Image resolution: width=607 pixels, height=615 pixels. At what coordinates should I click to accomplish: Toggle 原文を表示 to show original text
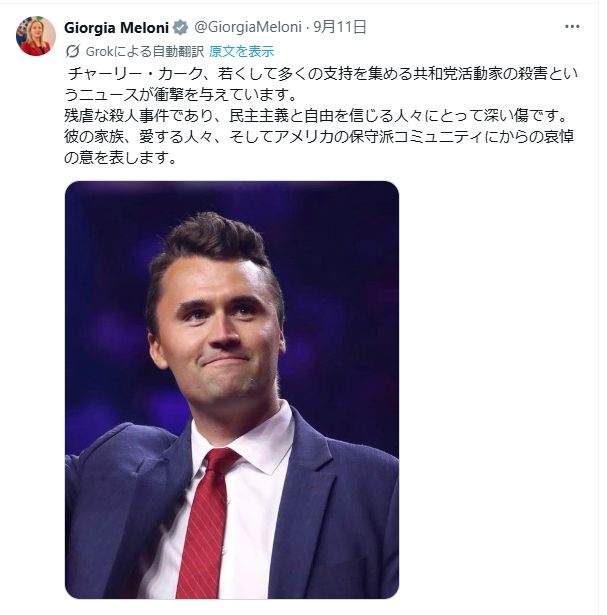pyautogui.click(x=241, y=51)
